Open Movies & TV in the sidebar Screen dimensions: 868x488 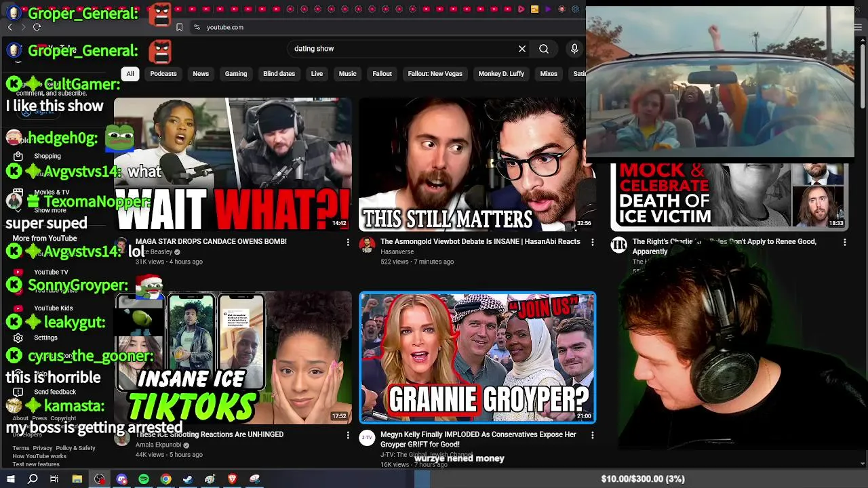point(52,192)
